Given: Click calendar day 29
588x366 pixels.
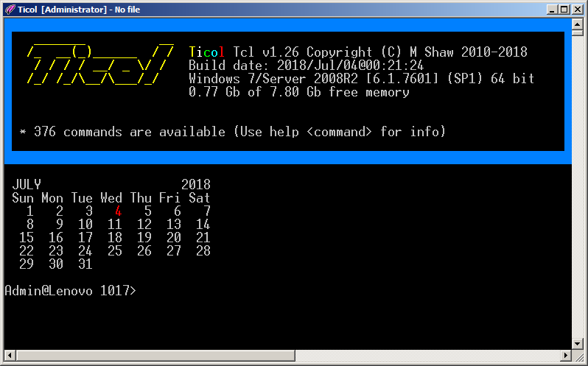Looking at the screenshot, I should (27, 264).
